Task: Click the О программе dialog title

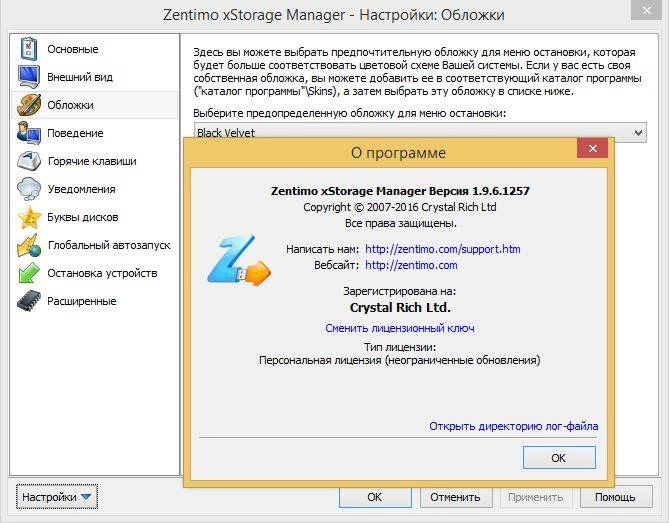Action: (x=398, y=153)
